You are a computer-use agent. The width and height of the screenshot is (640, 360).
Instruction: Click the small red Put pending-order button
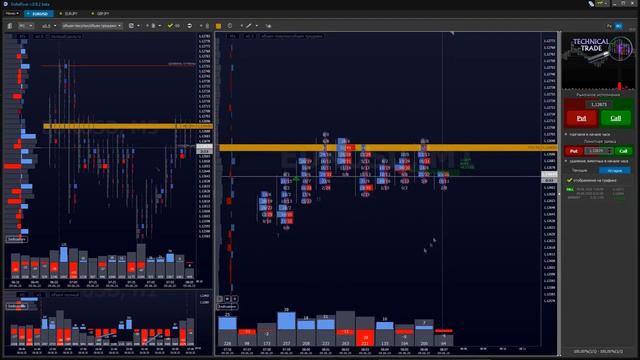[x=573, y=151]
